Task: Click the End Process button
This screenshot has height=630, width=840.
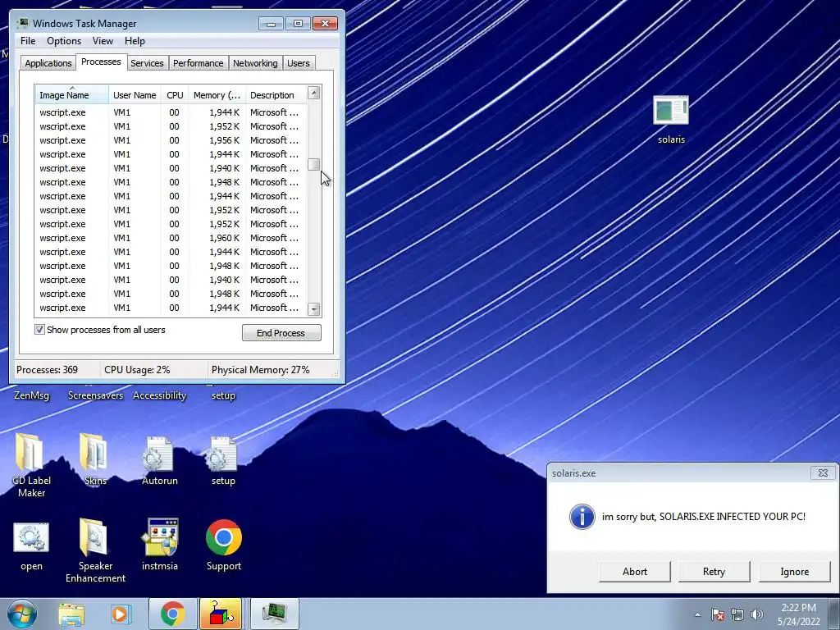Action: click(x=281, y=333)
